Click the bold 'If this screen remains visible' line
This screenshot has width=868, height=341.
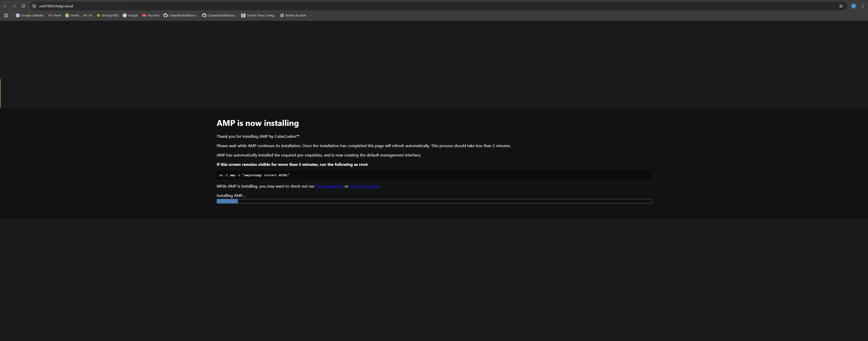coord(292,165)
